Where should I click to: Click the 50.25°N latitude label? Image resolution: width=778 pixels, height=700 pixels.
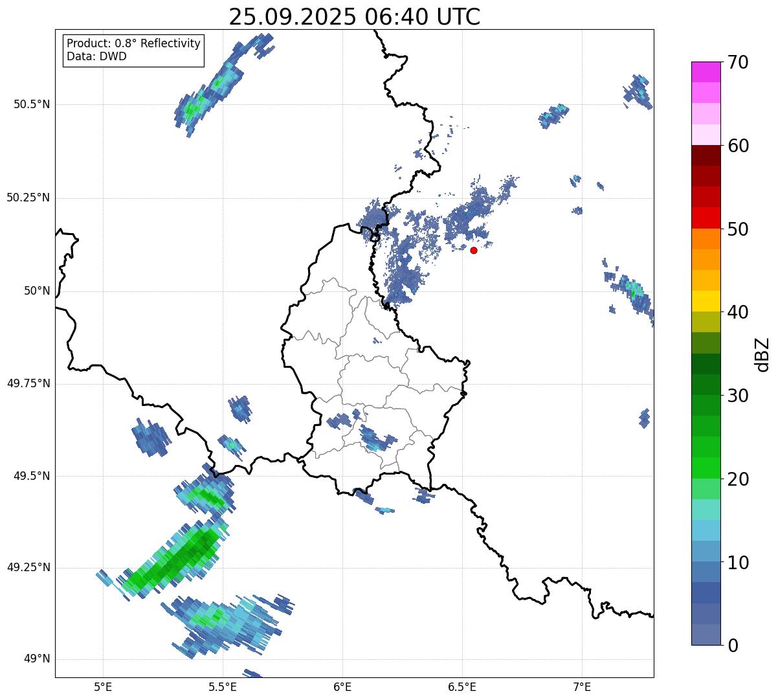click(x=28, y=198)
